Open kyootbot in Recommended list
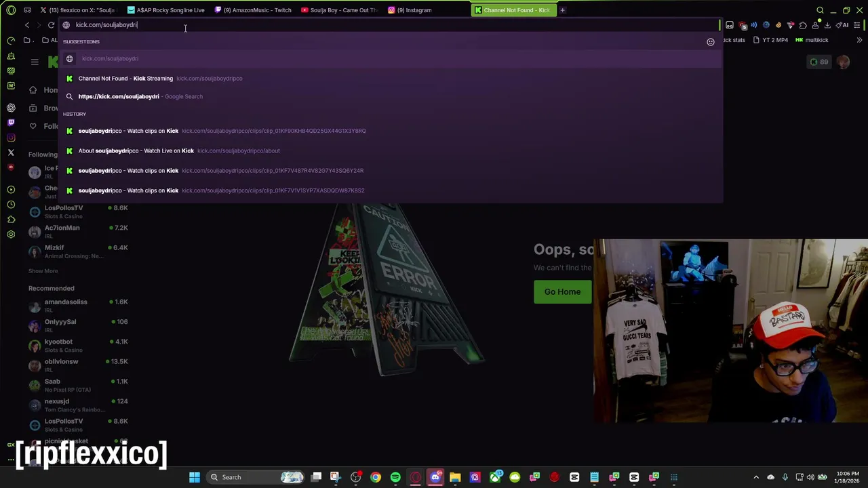 [78, 346]
